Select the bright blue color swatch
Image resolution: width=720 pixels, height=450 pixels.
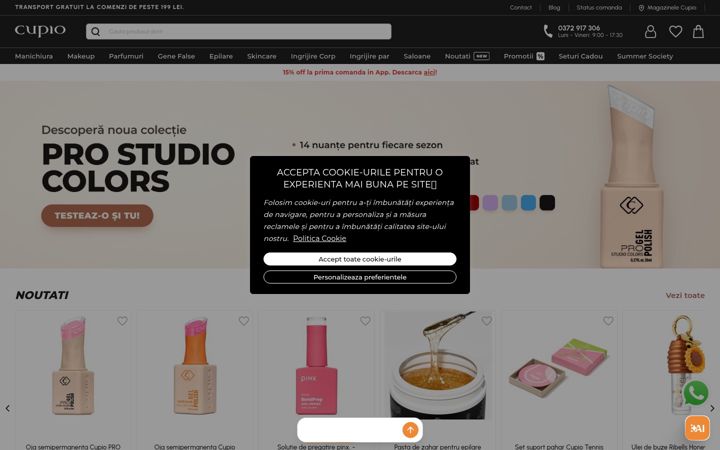tap(528, 202)
